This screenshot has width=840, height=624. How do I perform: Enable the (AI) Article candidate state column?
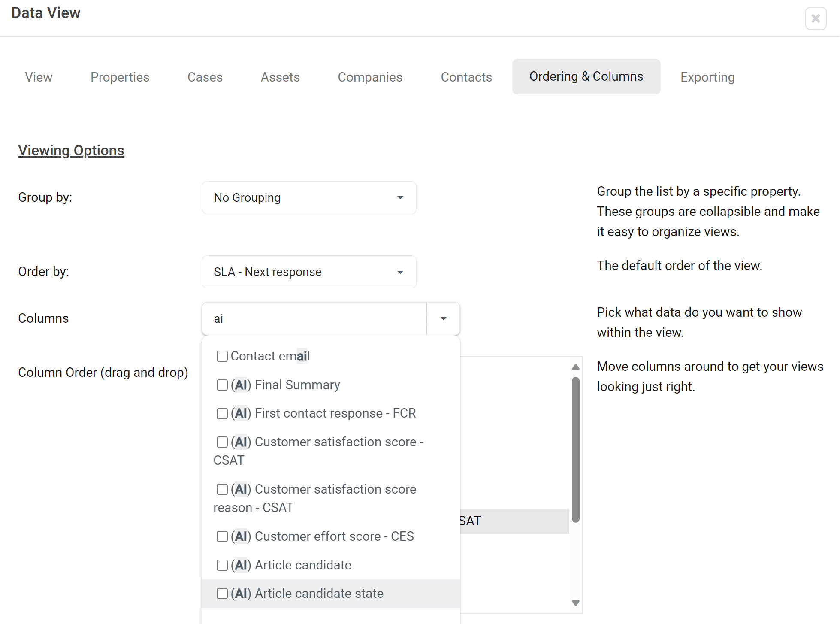222,594
